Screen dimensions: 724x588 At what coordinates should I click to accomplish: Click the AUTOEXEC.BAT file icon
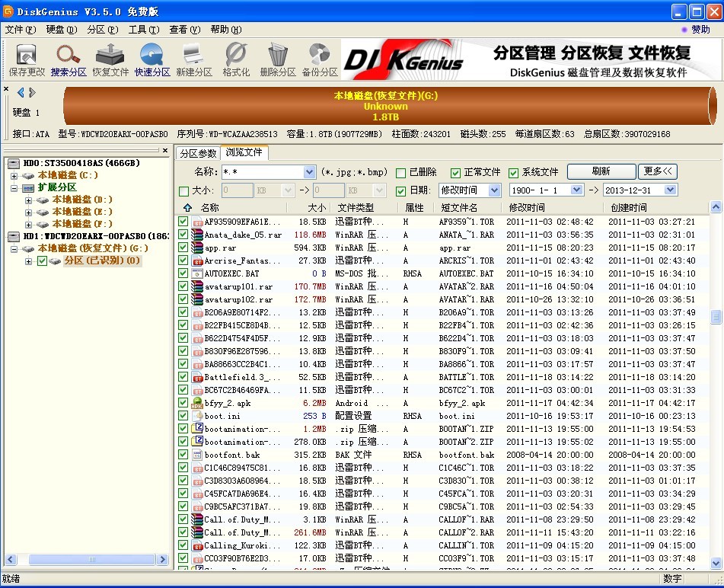[x=198, y=273]
